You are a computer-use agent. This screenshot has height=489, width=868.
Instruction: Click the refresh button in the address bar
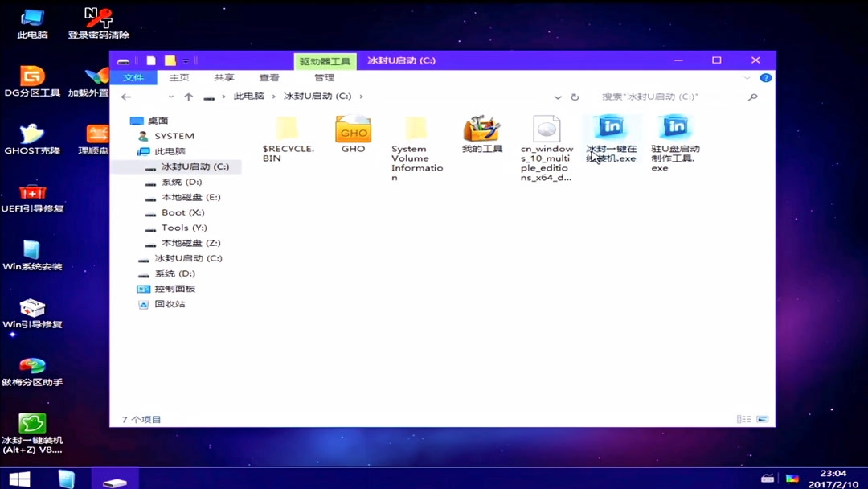click(575, 96)
